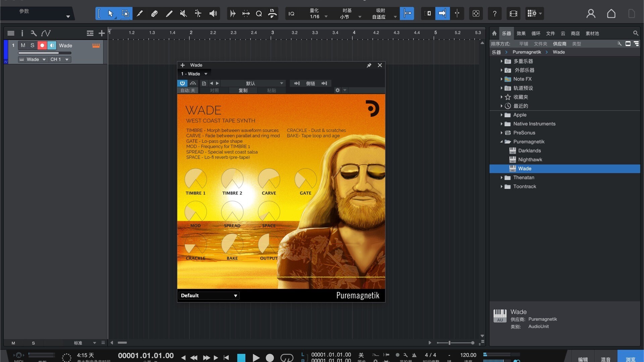644x362 pixels.
Task: Add a new track with plus icon
Action: click(x=102, y=33)
